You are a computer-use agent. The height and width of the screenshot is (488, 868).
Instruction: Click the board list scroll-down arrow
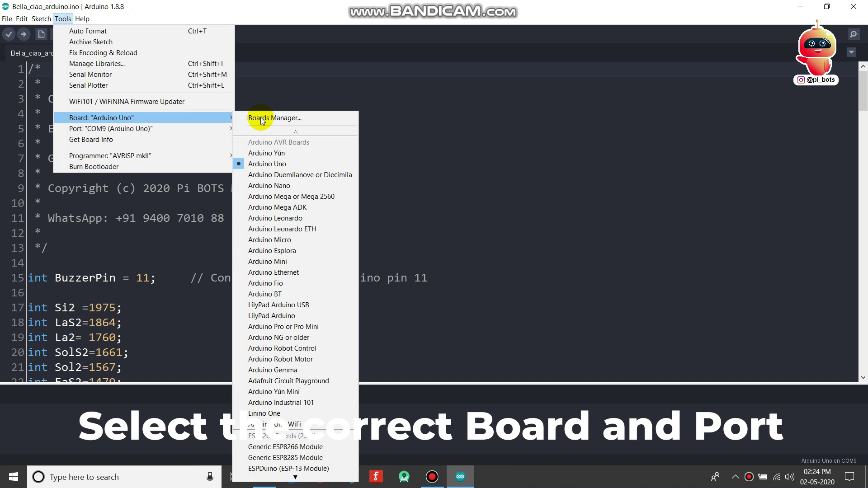[295, 477]
